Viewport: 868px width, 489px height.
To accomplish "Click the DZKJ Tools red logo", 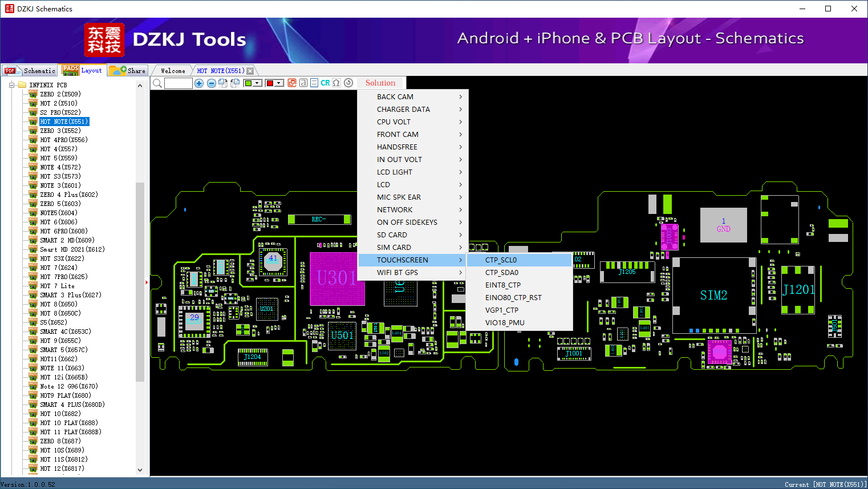I will (104, 40).
